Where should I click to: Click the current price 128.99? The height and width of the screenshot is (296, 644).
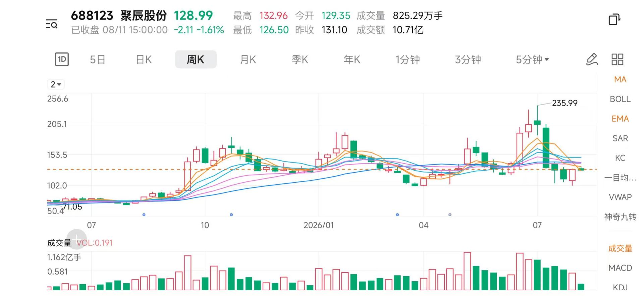[193, 15]
